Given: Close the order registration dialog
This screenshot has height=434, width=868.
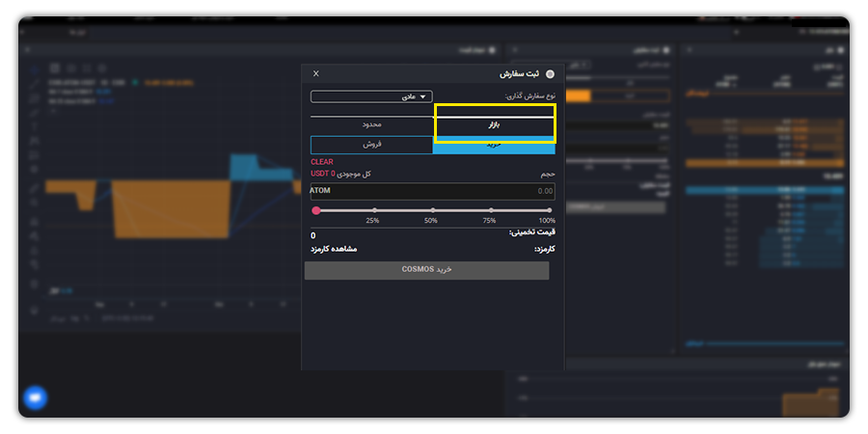Looking at the screenshot, I should pos(316,73).
